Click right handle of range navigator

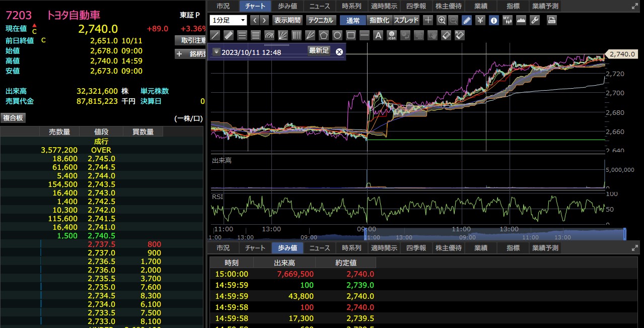(x=625, y=234)
